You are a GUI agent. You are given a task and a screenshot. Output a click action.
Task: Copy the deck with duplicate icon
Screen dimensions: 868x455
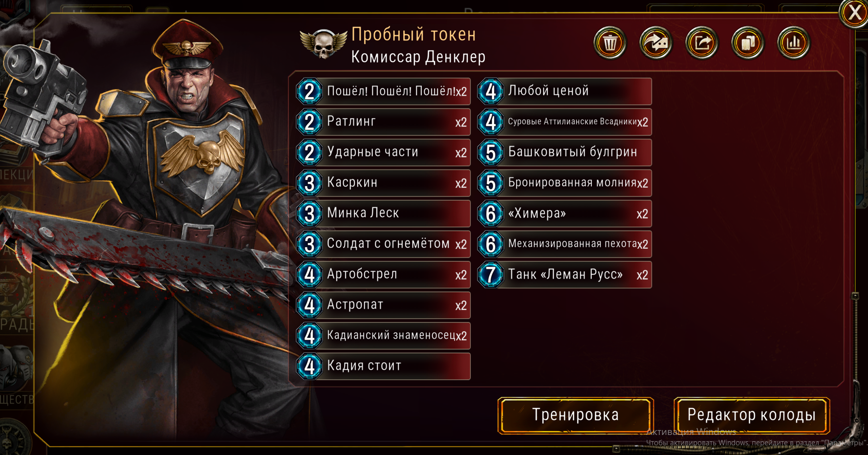(x=748, y=43)
